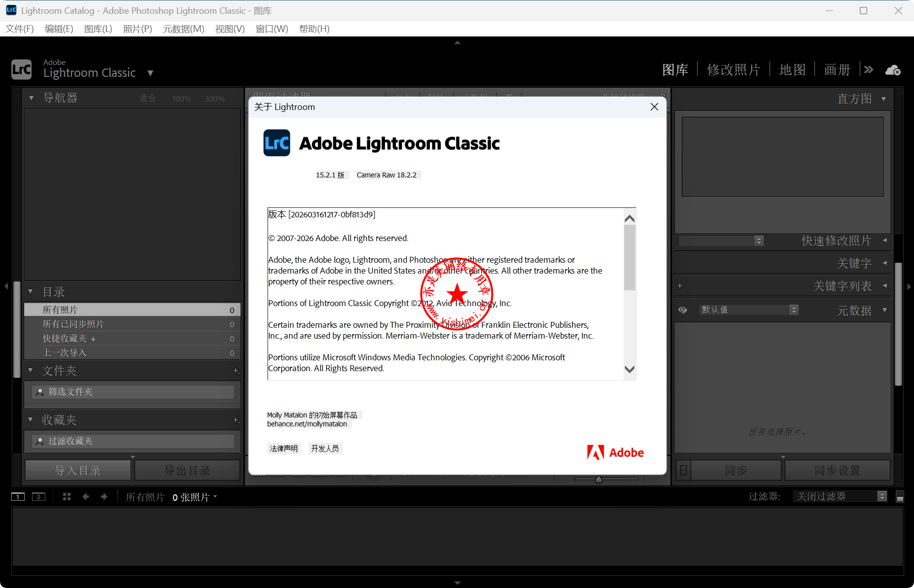Toggle the auto sync switch beside 同步
914x588 pixels.
coord(683,470)
